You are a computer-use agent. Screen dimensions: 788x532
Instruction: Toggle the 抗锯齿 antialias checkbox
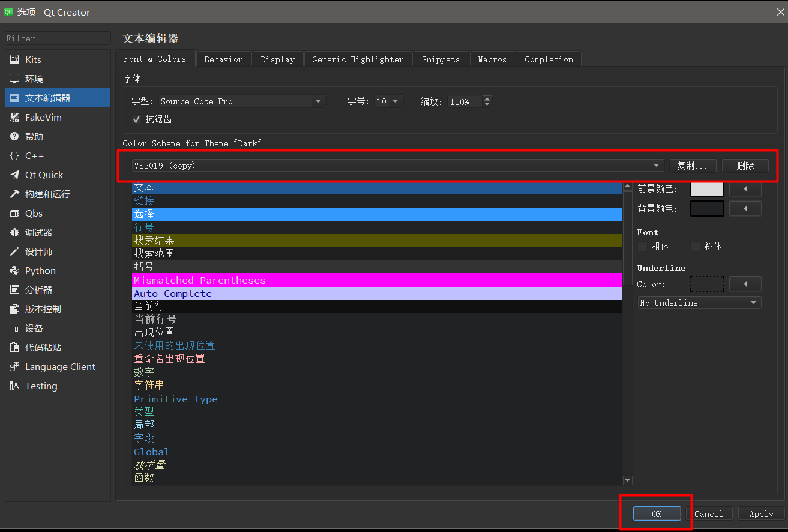click(x=136, y=119)
